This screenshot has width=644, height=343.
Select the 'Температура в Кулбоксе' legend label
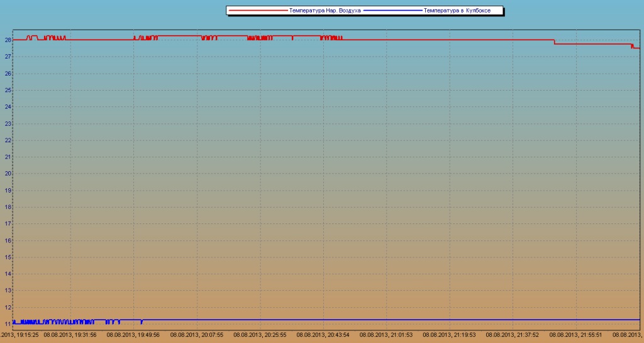coord(462,11)
